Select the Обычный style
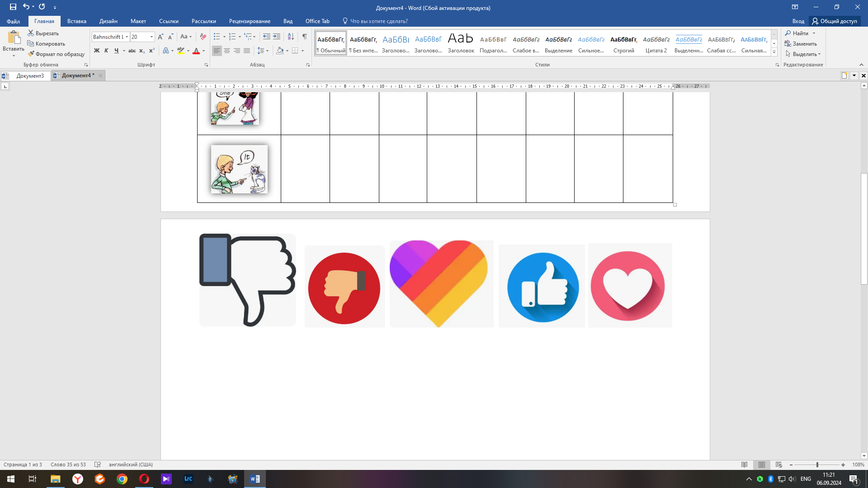 pyautogui.click(x=331, y=43)
